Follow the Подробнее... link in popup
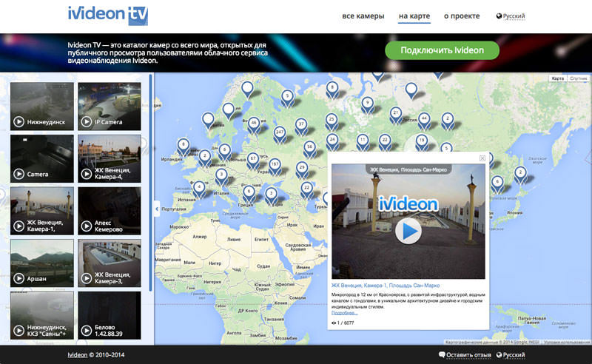The width and height of the screenshot is (592, 364). coord(344,313)
